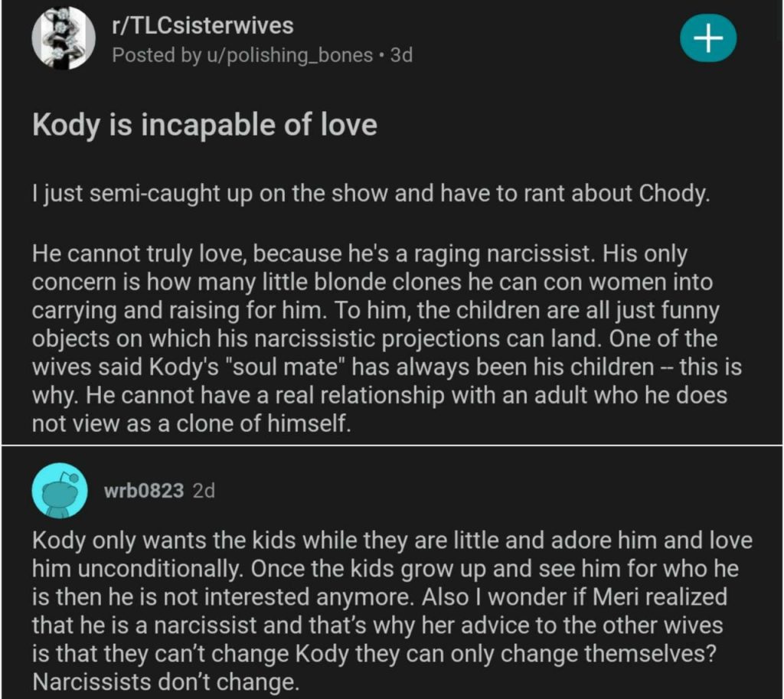
Task: Tap "Narcissists don't change." closing line
Action: tap(165, 681)
